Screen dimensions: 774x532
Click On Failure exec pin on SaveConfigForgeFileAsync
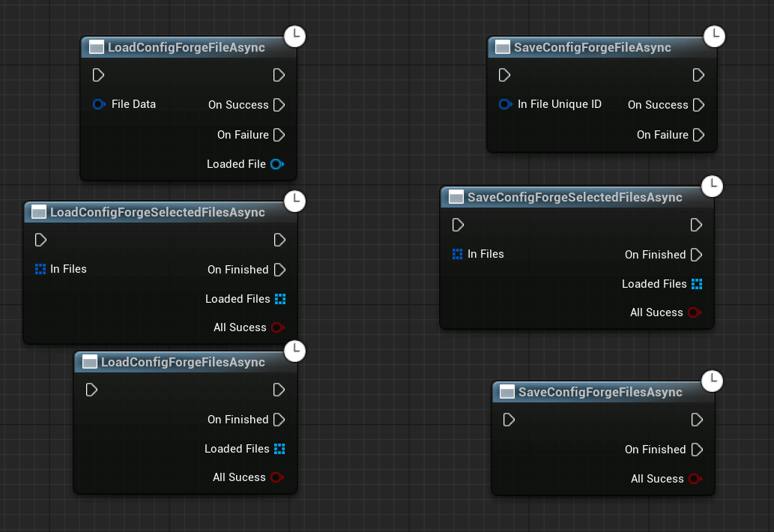[x=698, y=135]
